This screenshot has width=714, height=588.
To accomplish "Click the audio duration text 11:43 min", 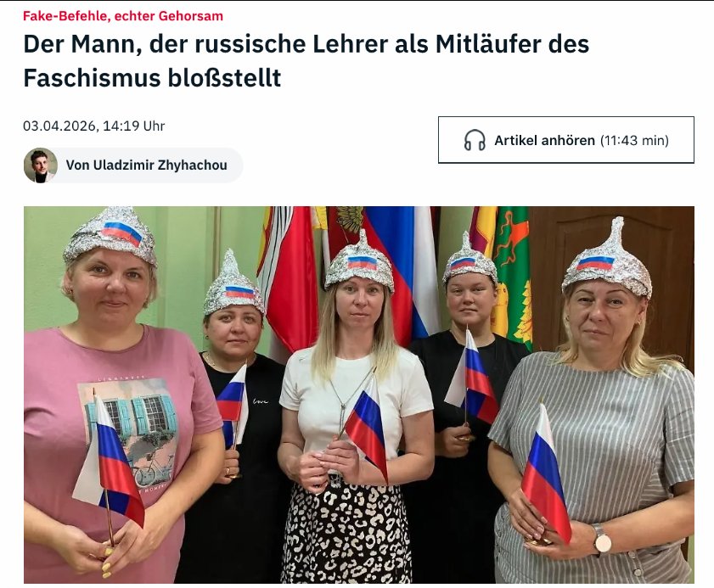I will [x=634, y=140].
